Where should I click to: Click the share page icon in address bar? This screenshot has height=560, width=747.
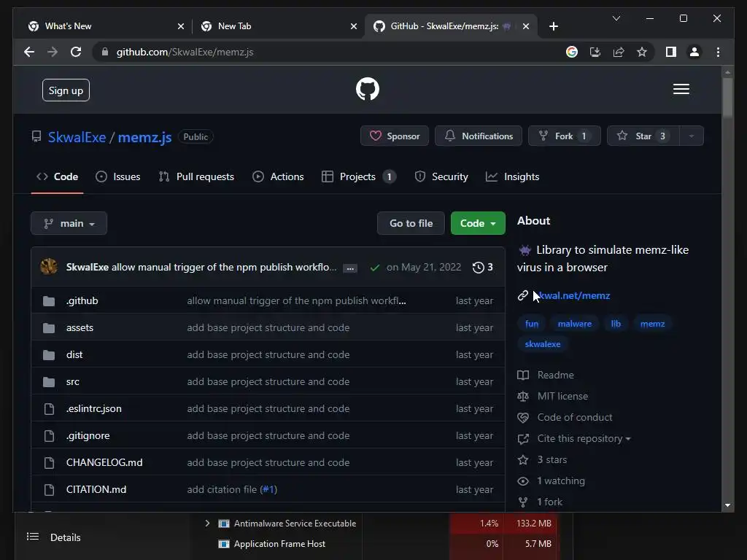point(619,52)
